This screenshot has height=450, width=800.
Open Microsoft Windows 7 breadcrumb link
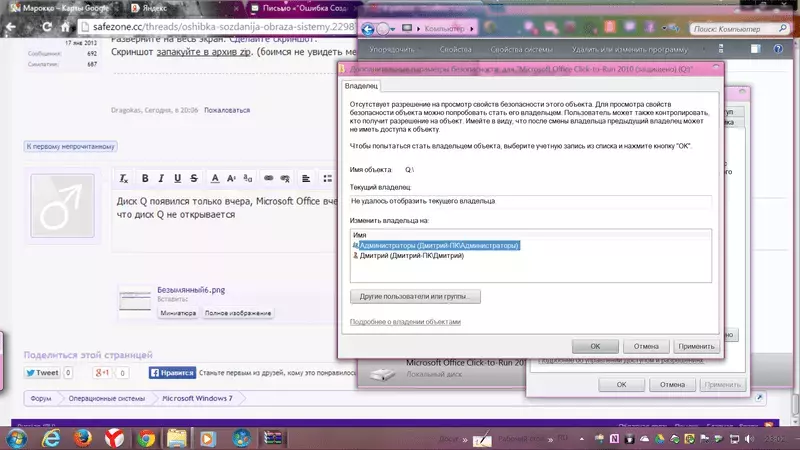pyautogui.click(x=197, y=398)
